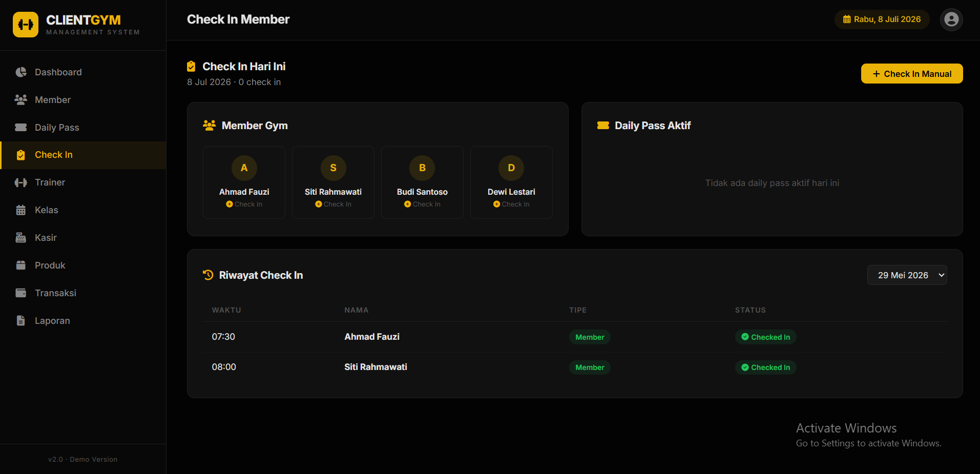Image resolution: width=980 pixels, height=474 pixels.
Task: Click the D avatar of Dewi Lestari
Action: (511, 168)
